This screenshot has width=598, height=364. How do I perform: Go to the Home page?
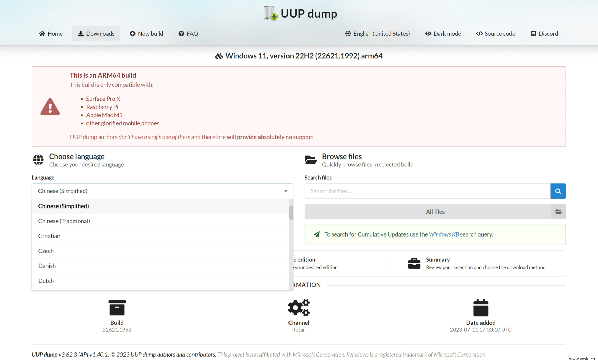tap(51, 34)
